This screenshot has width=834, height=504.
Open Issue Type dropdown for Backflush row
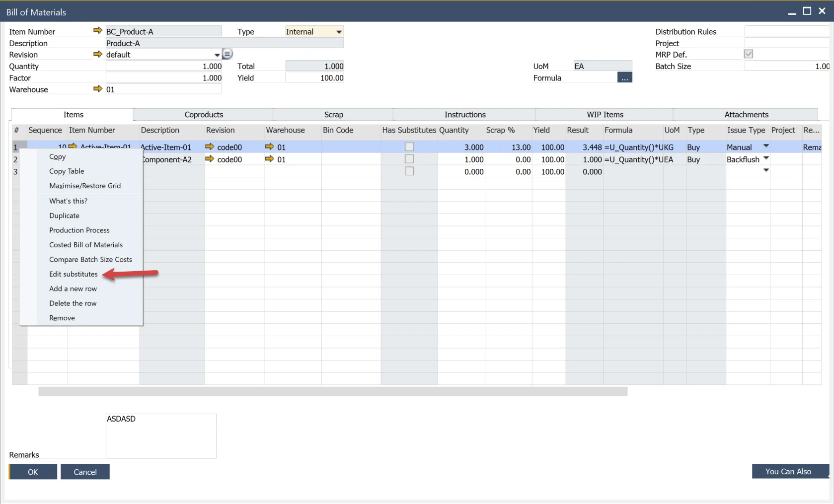pyautogui.click(x=766, y=159)
